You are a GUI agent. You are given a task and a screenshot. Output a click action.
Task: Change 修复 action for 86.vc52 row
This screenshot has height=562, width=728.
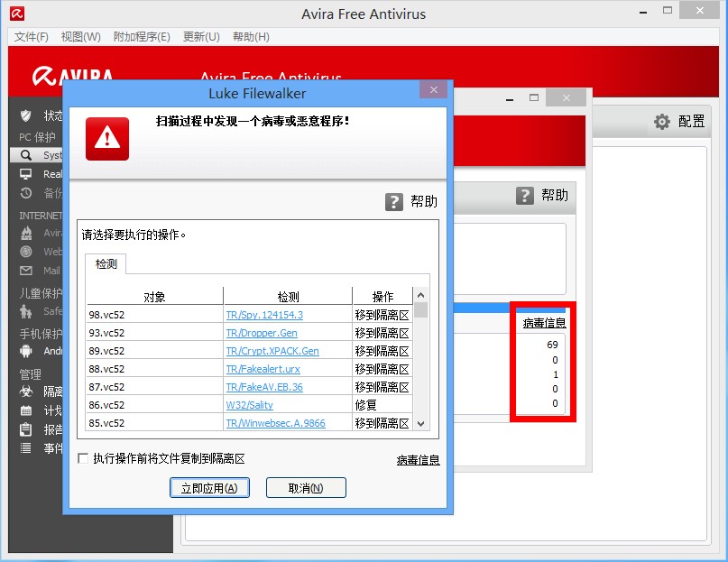click(382, 405)
